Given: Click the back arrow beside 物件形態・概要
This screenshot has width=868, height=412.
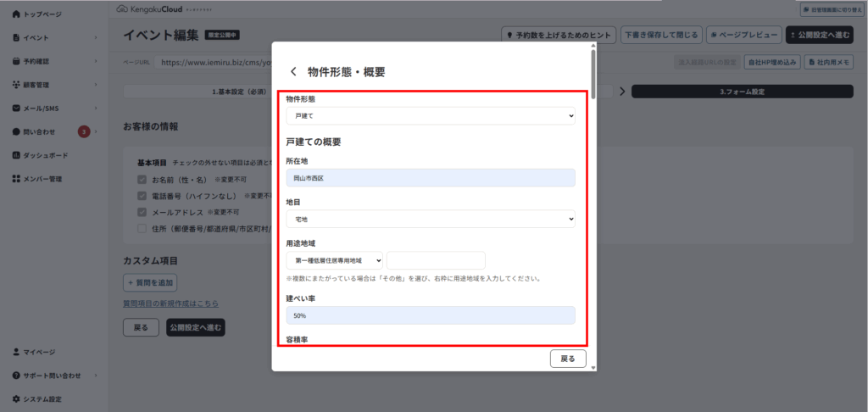Looking at the screenshot, I should pos(293,71).
